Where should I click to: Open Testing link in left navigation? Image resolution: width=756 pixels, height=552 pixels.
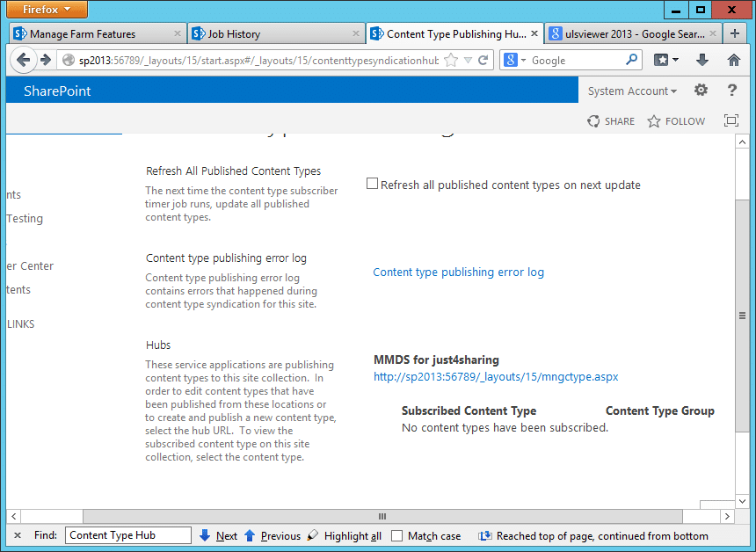coord(25,218)
